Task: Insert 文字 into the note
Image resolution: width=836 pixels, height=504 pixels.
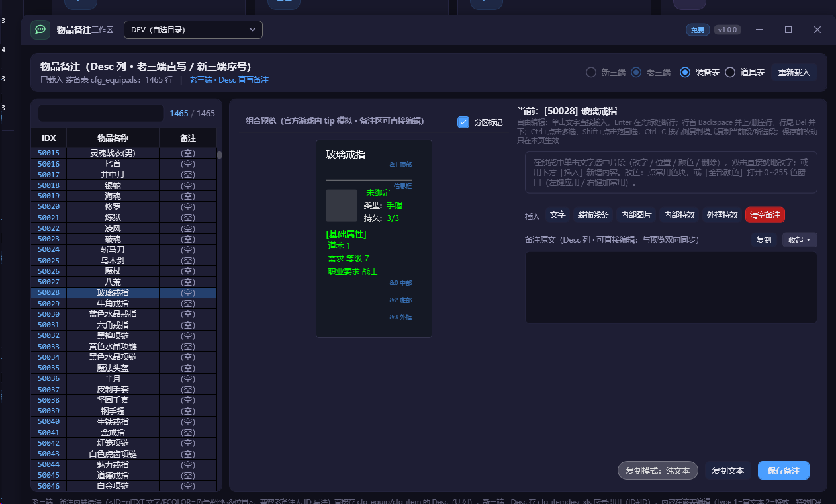Action: 558,215
